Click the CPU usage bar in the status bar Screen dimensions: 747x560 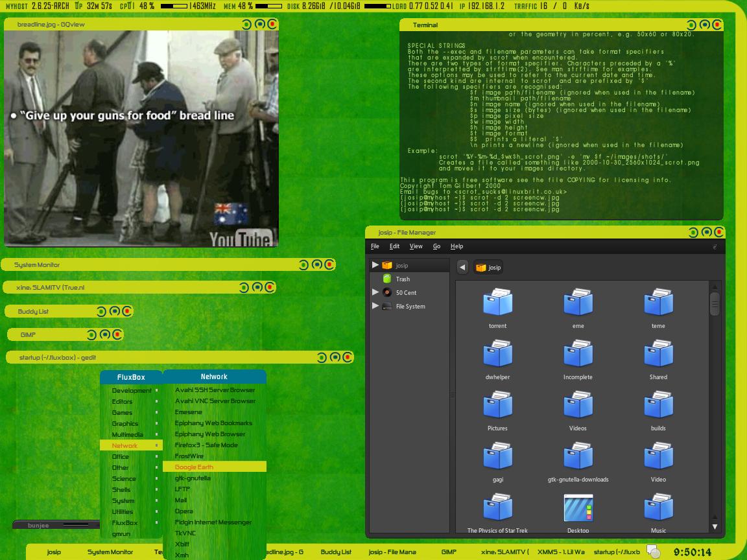(173, 6)
